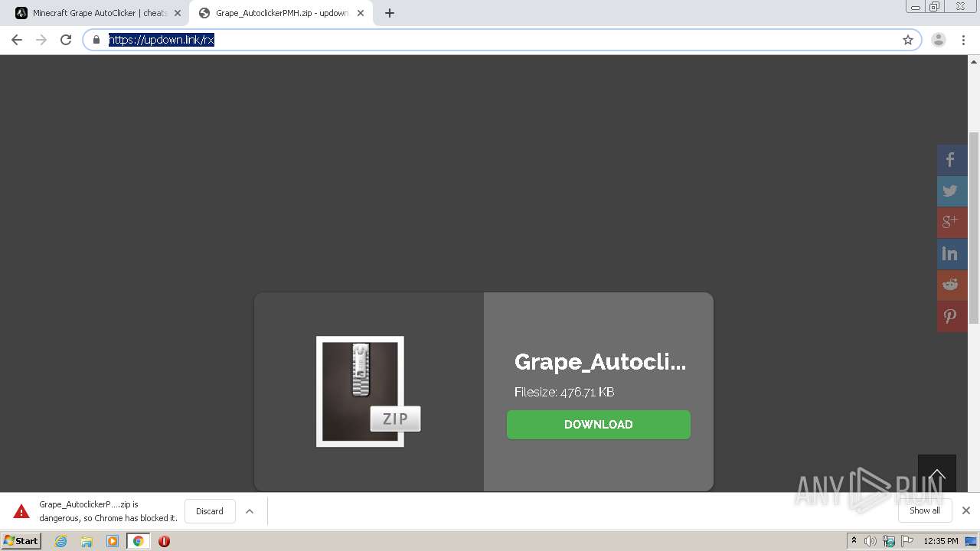Open red security icon on taskbar
The image size is (980, 551).
click(x=164, y=541)
